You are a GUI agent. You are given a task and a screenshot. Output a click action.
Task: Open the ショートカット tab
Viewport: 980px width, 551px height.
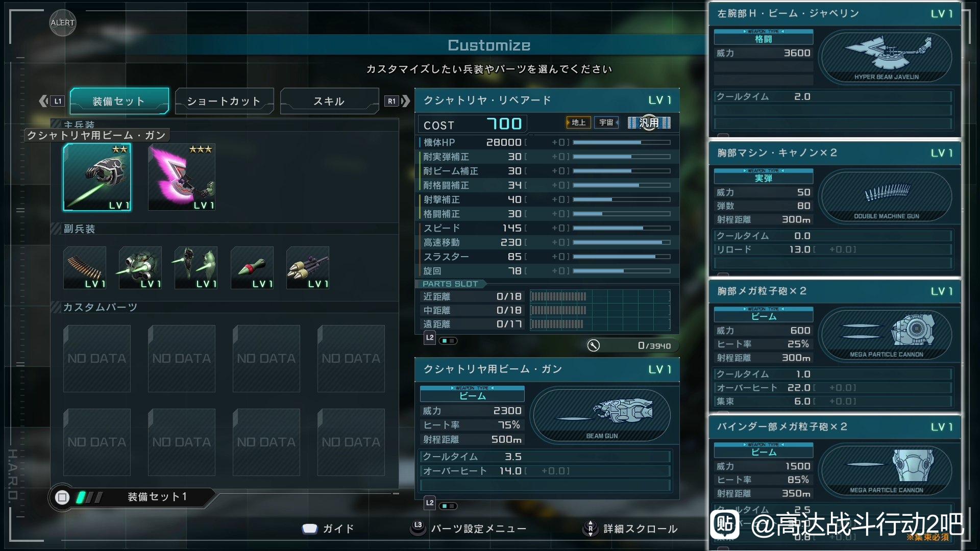click(x=224, y=101)
